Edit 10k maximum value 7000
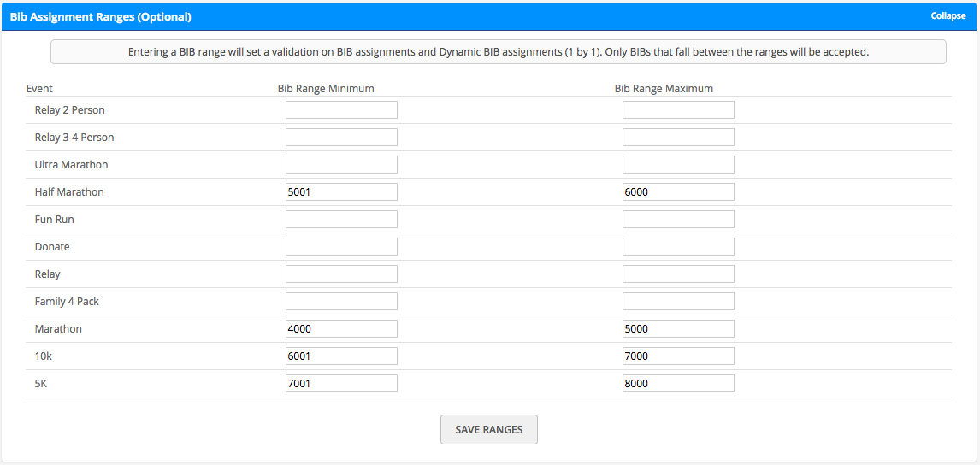This screenshot has width=980, height=465. [x=678, y=356]
